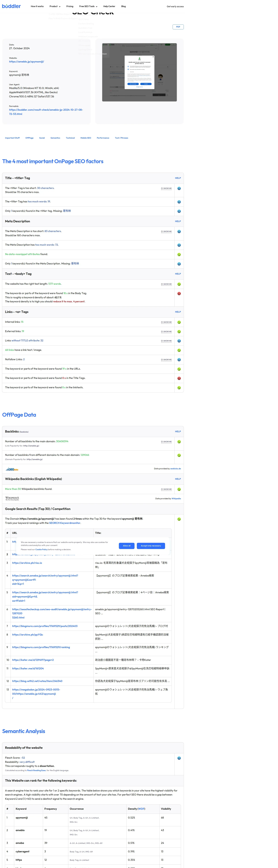Click Allow all cookies button

coord(127,546)
